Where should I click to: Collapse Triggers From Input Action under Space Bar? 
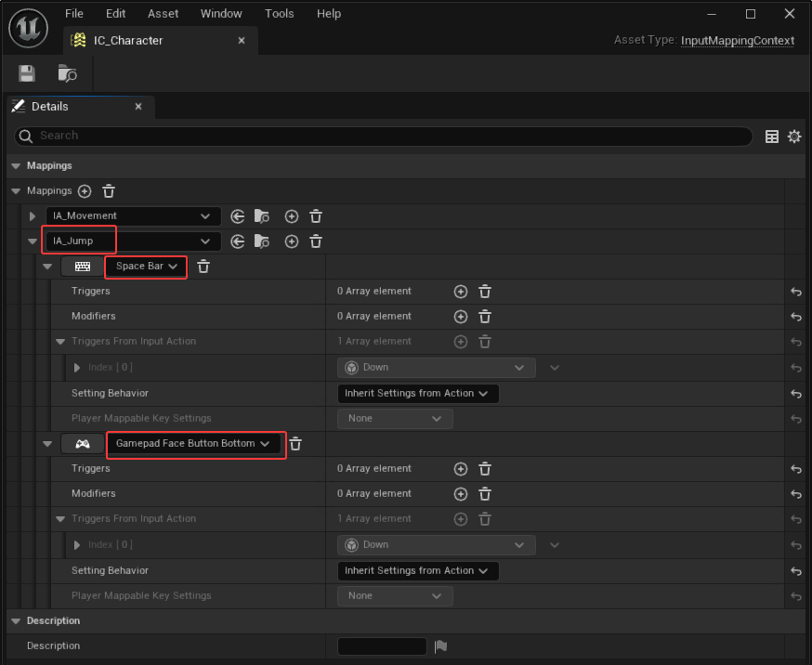pyautogui.click(x=60, y=342)
